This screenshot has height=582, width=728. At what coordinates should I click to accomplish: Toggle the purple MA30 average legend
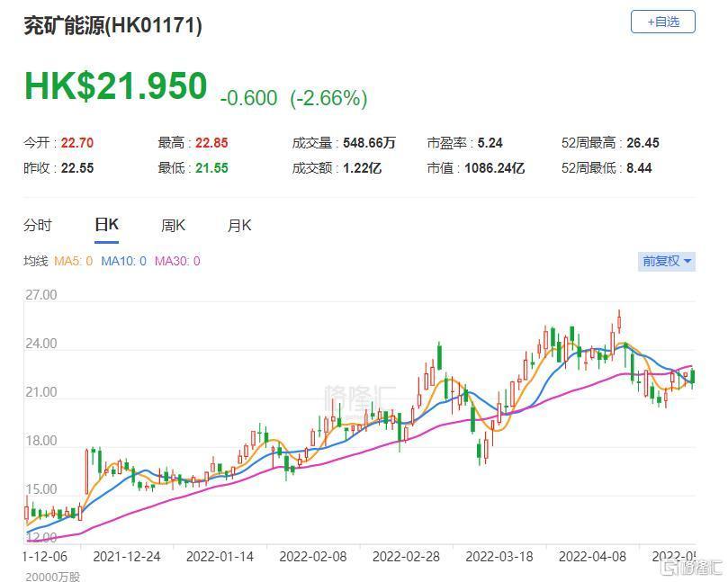(x=176, y=262)
